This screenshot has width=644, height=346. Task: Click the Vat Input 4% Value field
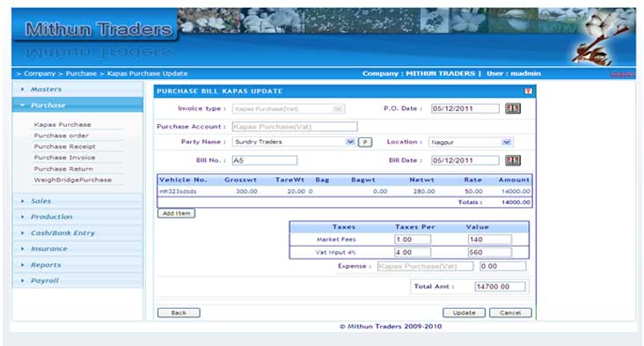coord(489,253)
